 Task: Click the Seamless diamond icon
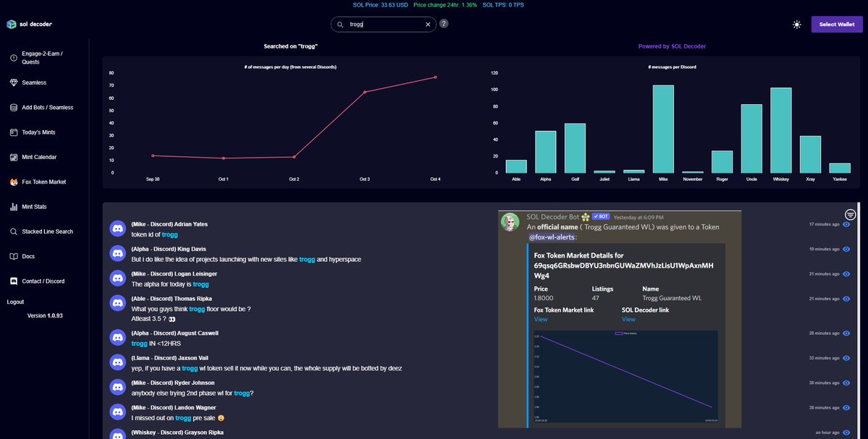[x=14, y=82]
